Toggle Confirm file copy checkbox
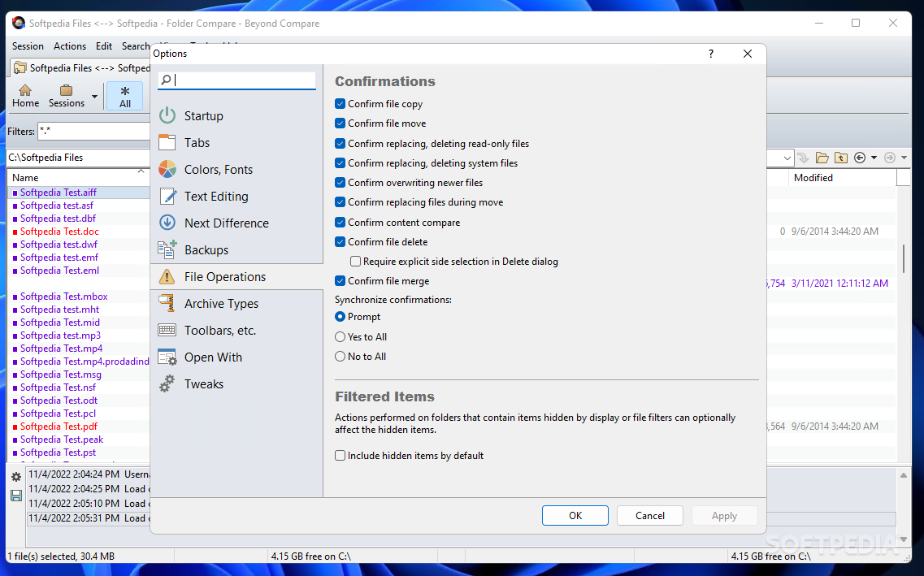 (x=340, y=104)
